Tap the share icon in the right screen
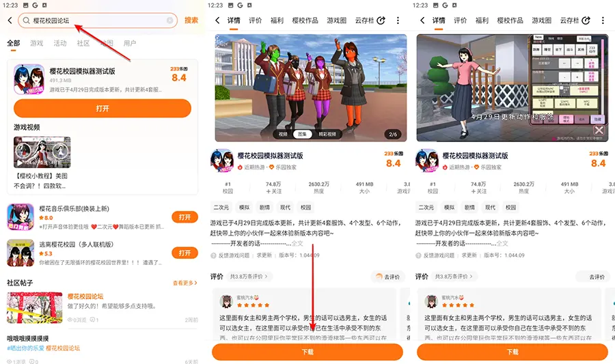The image size is (615, 364). (586, 20)
